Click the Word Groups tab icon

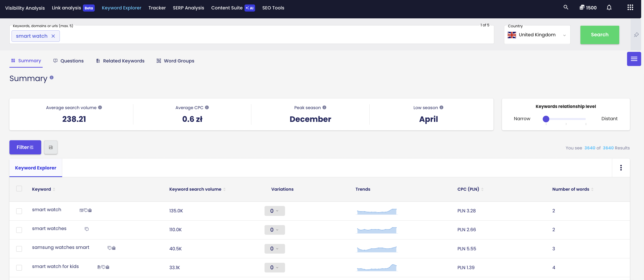tap(159, 61)
